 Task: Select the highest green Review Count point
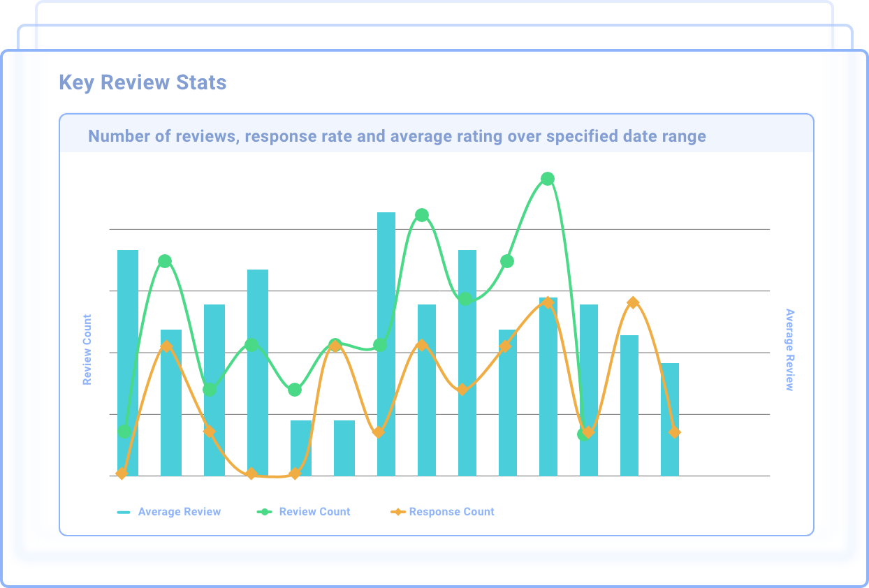548,179
